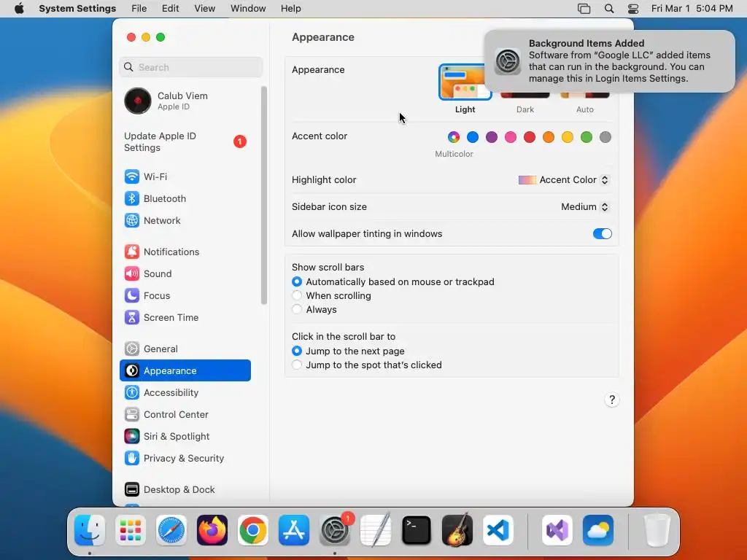This screenshot has height=560, width=747.
Task: Open the Background Items Added notification
Action: [x=609, y=61]
